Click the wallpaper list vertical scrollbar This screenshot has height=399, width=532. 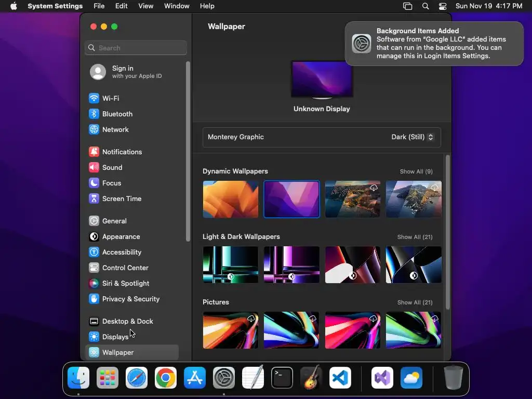[x=447, y=232]
